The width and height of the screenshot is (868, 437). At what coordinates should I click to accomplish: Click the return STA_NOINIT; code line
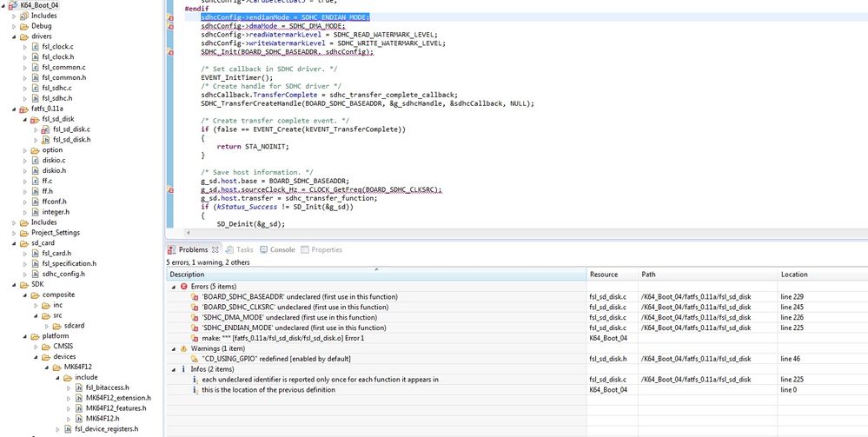[x=253, y=147]
